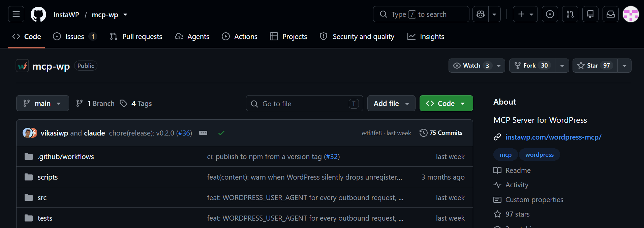The height and width of the screenshot is (228, 644).
Task: Select the mcp topic tag
Action: 505,155
